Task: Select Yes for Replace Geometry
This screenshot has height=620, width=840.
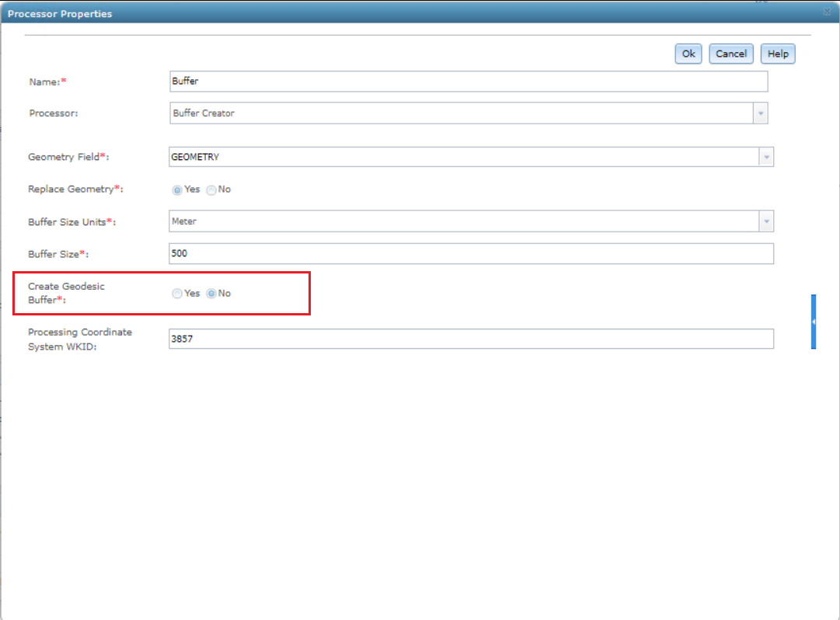Action: point(177,190)
